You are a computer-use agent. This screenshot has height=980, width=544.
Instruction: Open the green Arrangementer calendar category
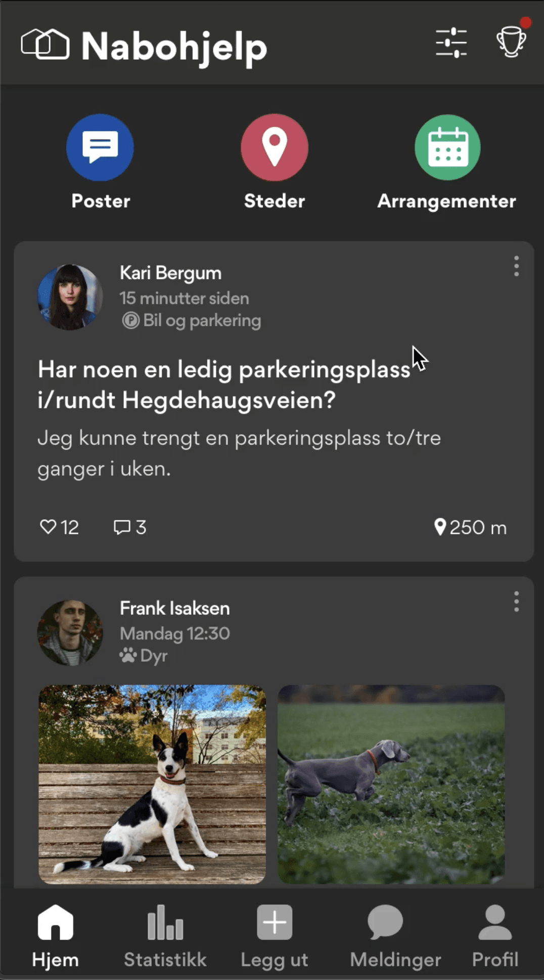[x=447, y=148]
